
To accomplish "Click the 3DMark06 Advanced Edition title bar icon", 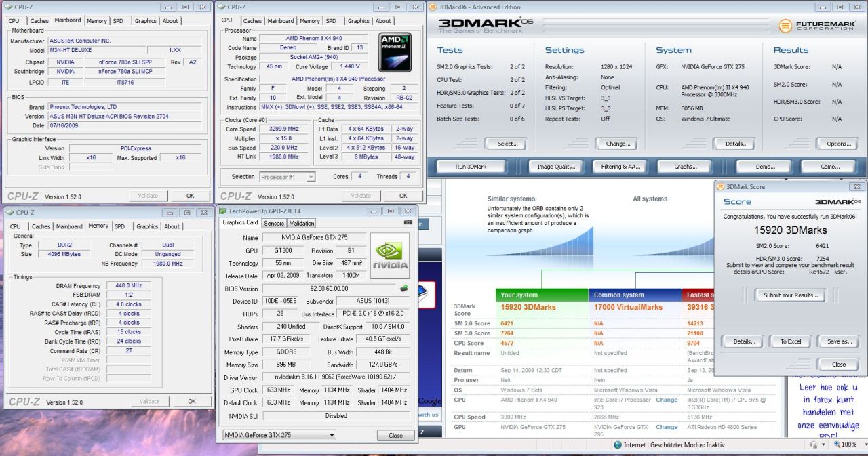I will [x=433, y=7].
